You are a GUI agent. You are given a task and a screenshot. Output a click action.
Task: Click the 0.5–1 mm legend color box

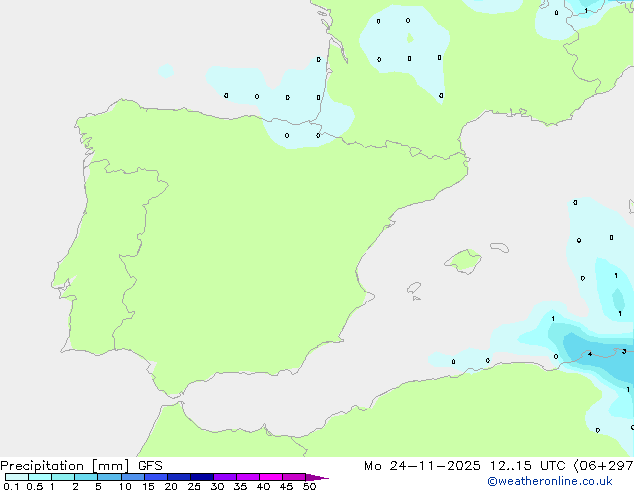click(40, 477)
